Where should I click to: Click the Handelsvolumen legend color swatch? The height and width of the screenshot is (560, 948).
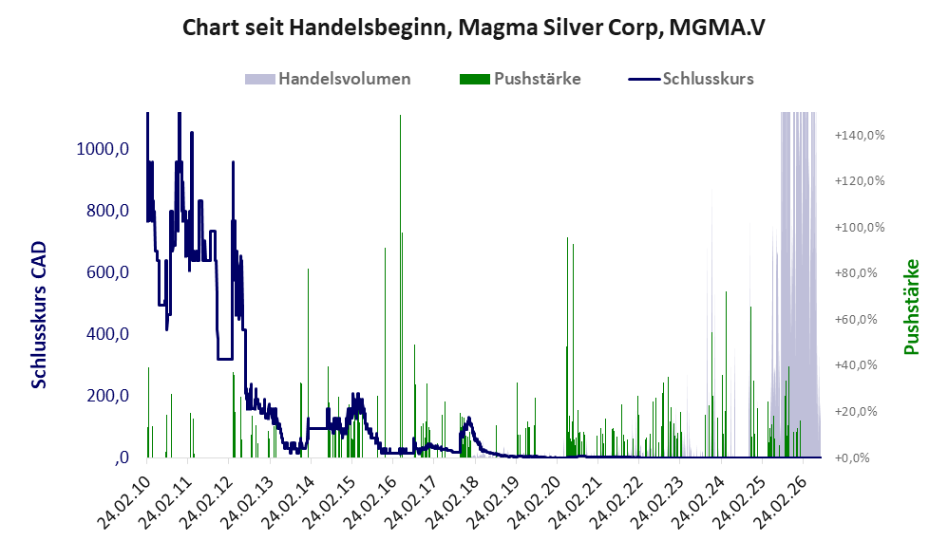tap(260, 79)
